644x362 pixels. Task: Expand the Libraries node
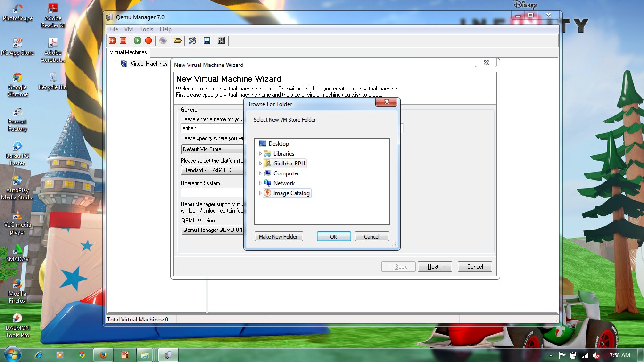[x=260, y=154]
